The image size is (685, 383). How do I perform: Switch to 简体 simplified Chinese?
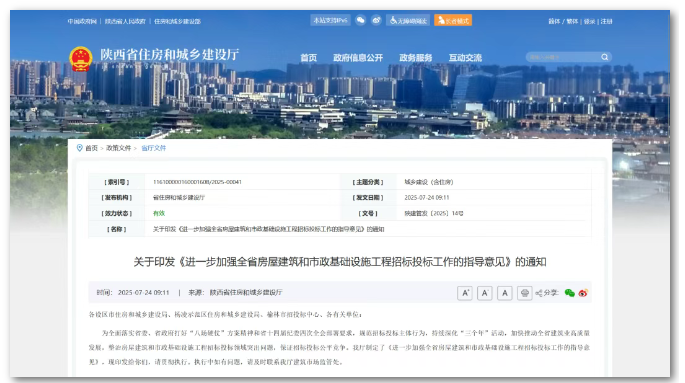click(554, 21)
